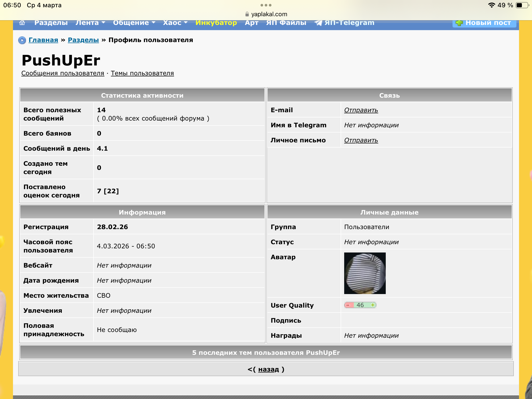The height and width of the screenshot is (399, 532).
Task: Tap the three dots at top of browser
Action: pos(266,5)
